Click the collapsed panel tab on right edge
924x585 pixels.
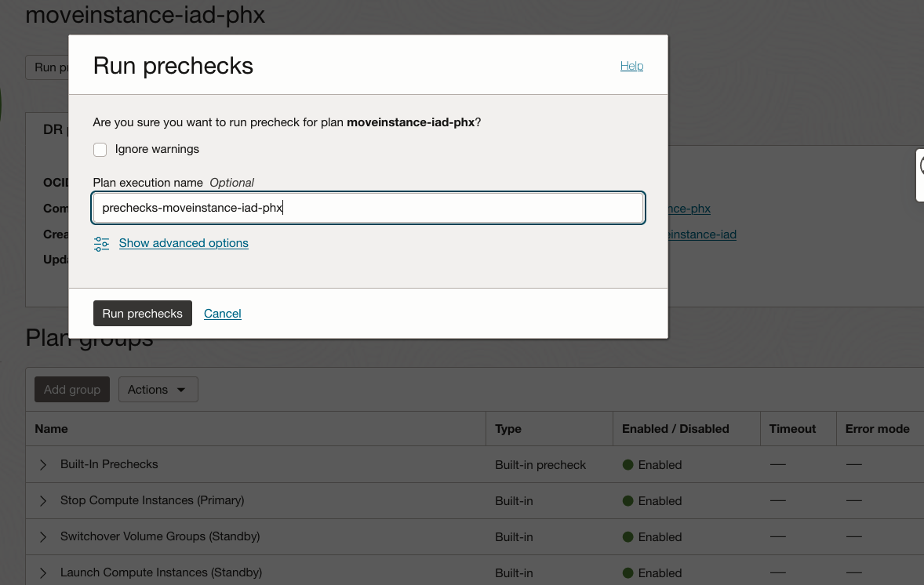tap(918, 175)
